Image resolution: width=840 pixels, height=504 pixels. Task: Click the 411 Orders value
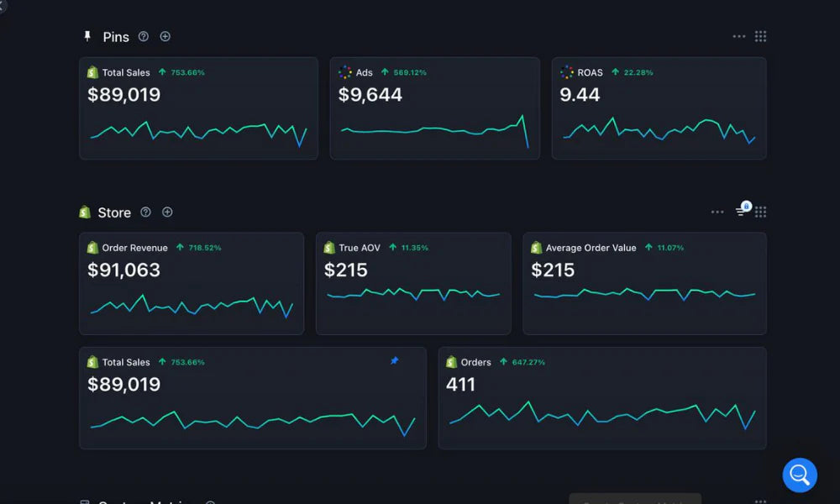coord(460,385)
